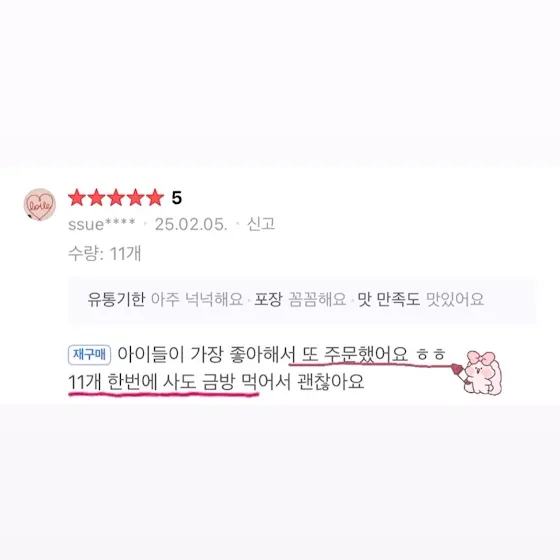Click the 유통기한 아주 넉넉해요 tag

[165, 299]
